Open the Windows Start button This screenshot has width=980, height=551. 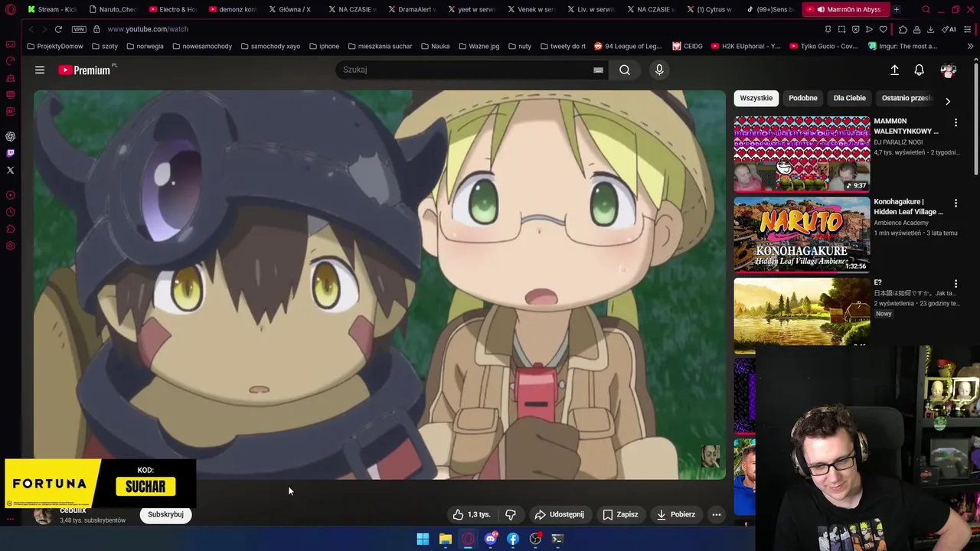pos(423,539)
